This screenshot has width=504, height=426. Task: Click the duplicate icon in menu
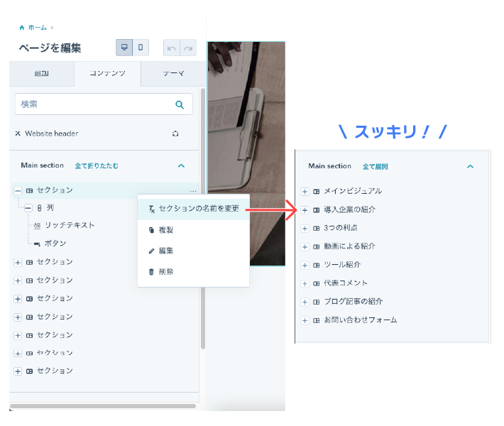[x=151, y=230]
